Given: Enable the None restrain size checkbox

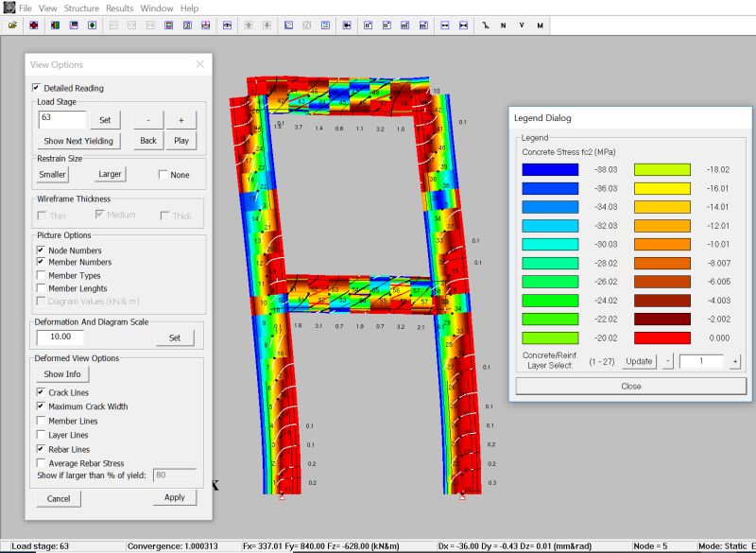Looking at the screenshot, I should 163,174.
